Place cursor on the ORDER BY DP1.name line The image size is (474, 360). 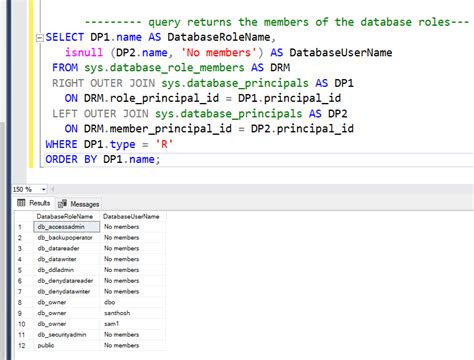point(103,159)
